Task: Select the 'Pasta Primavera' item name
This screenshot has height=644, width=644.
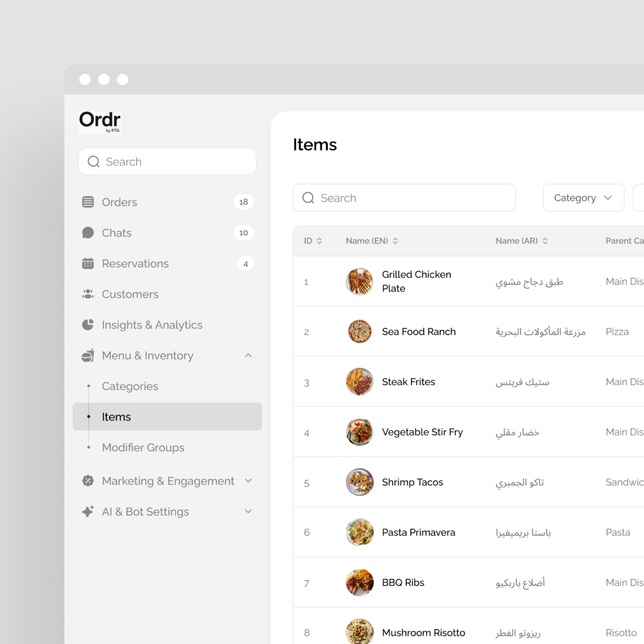Action: [x=419, y=533]
